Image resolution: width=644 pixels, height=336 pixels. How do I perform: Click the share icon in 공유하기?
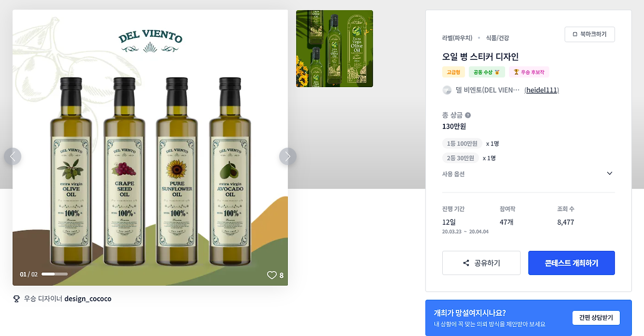(466, 263)
